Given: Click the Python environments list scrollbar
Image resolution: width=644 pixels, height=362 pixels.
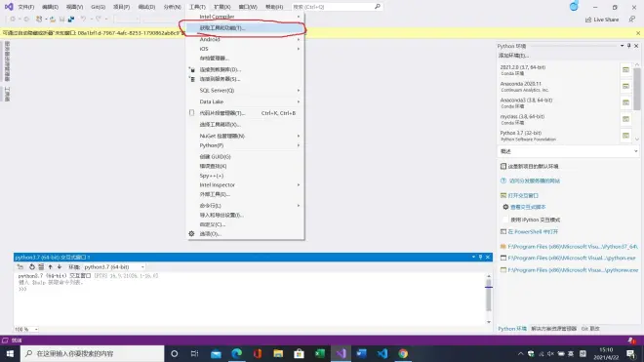Looking at the screenshot, I should 636,101.
